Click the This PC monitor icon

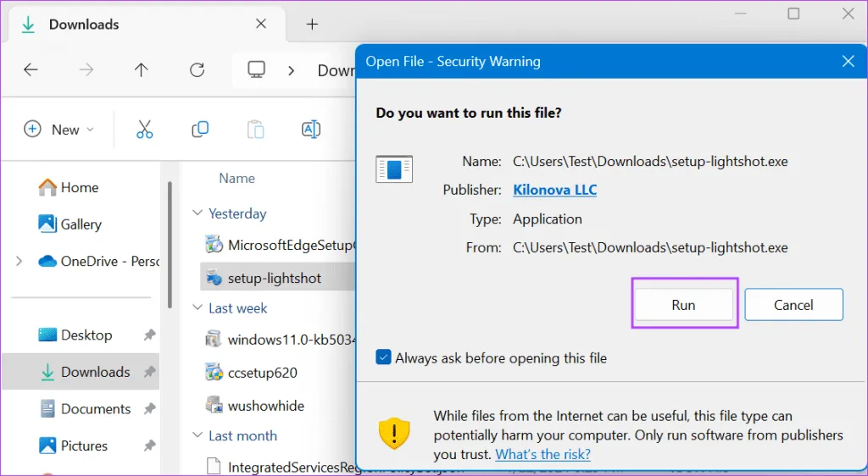[x=257, y=70]
